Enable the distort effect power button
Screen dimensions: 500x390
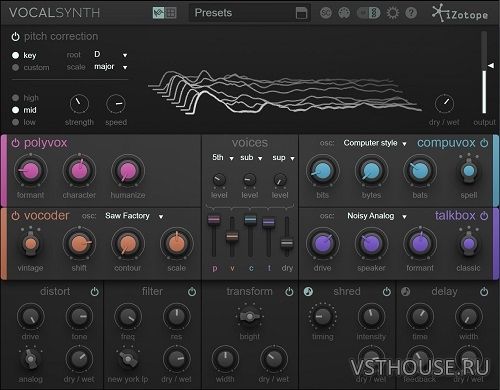[x=95, y=292]
